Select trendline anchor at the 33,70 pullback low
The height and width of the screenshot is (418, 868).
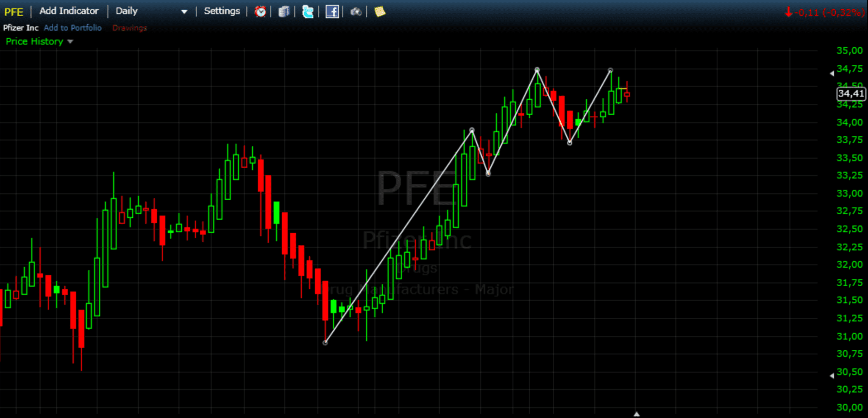[570, 143]
